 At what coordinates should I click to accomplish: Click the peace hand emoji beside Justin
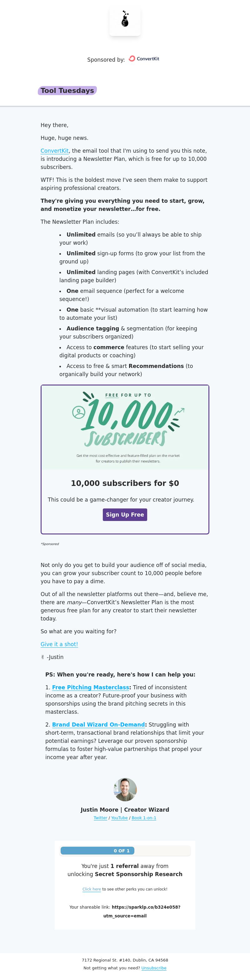click(42, 657)
